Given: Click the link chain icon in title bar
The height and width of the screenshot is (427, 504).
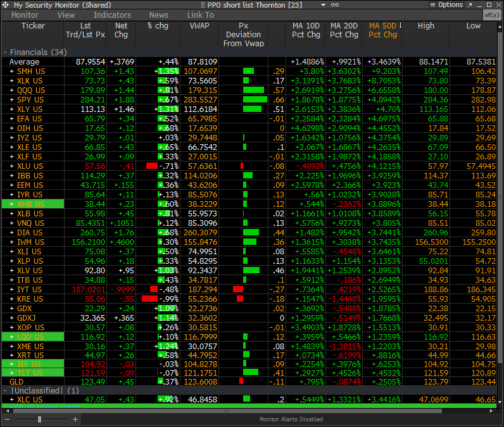Looking at the screenshot, I should 335,5.
